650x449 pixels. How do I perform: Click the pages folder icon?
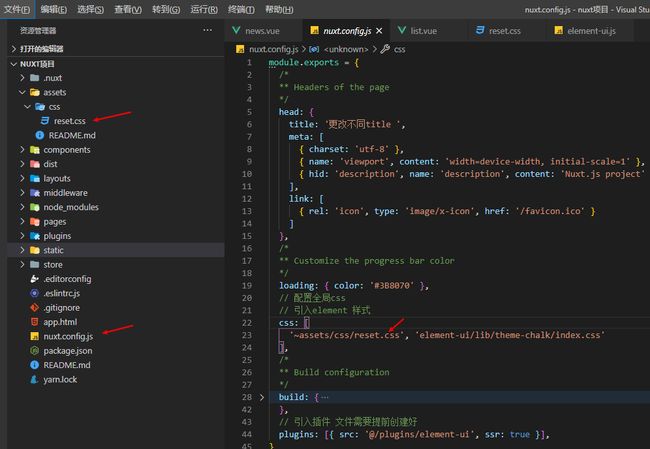pyautogui.click(x=35, y=221)
